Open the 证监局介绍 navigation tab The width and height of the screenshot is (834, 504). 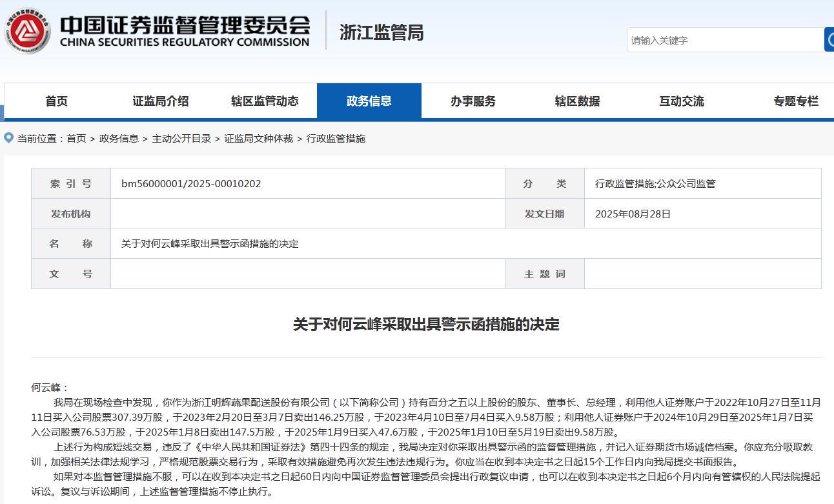click(x=161, y=101)
